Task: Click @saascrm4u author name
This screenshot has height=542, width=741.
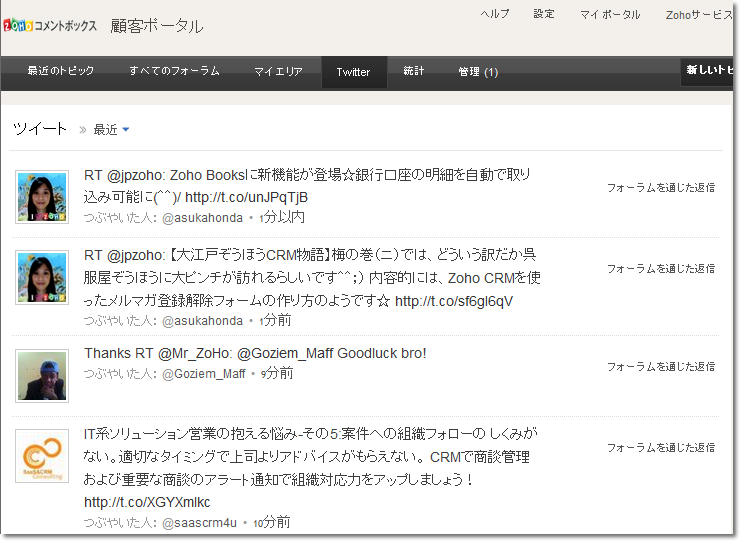Action: 199,523
